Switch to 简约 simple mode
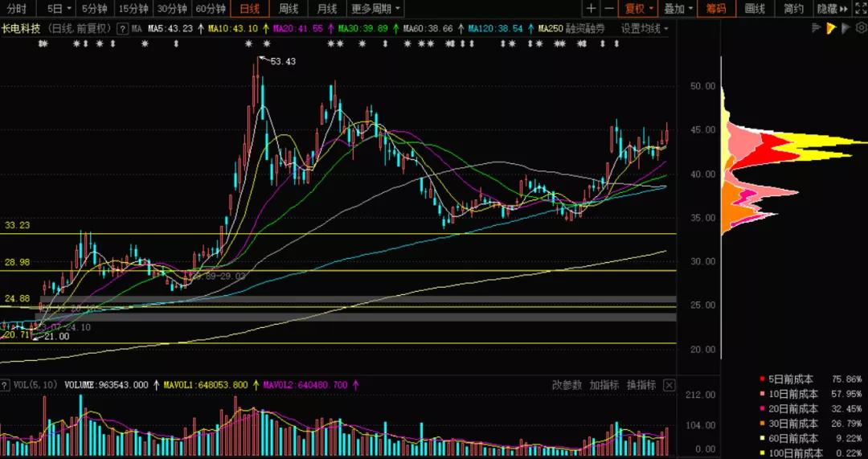The height and width of the screenshot is (459, 868). pos(794,8)
